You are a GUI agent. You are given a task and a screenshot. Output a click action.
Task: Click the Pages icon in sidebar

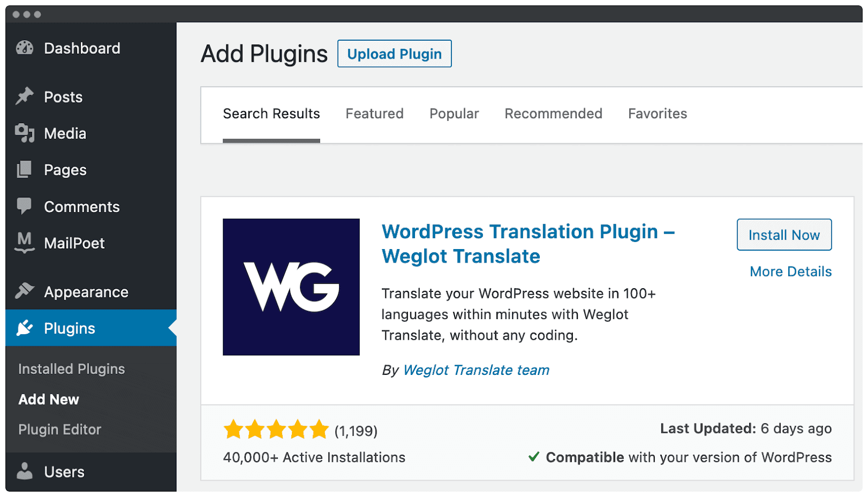(x=24, y=169)
